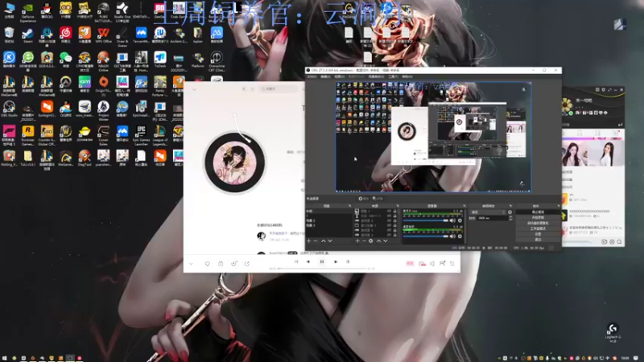The image size is (644, 362).
Task: Click the start recording button in OBS controls
Action: click(x=538, y=217)
